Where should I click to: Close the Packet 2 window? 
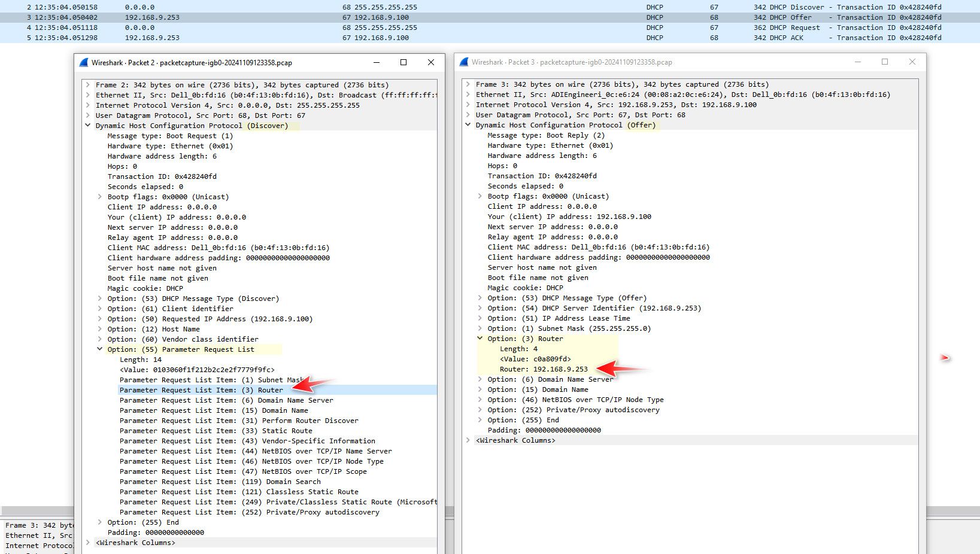click(430, 62)
